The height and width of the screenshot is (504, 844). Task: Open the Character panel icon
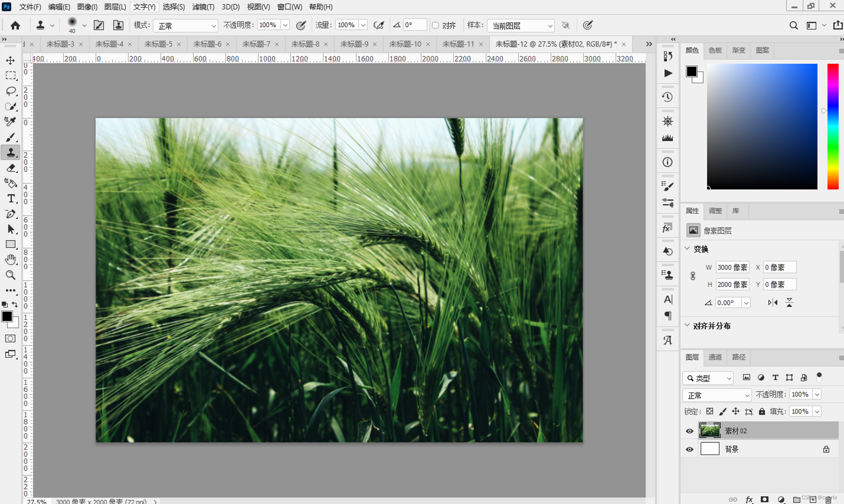[667, 300]
